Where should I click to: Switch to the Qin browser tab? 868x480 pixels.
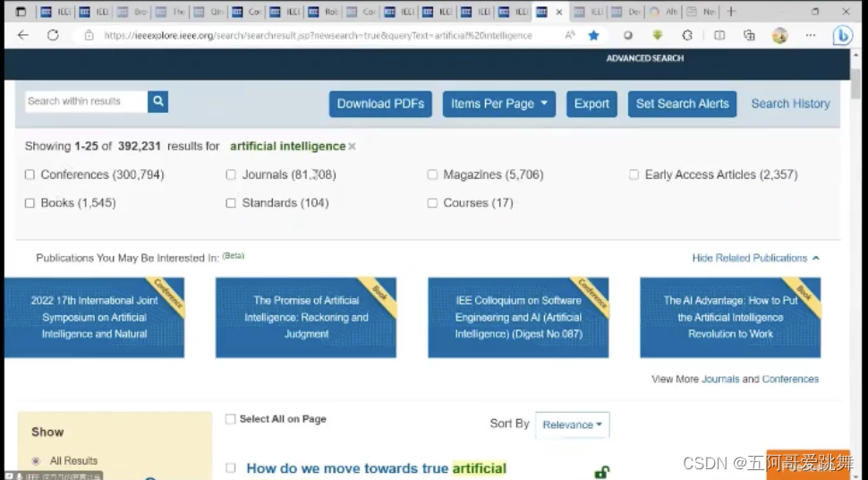207,12
